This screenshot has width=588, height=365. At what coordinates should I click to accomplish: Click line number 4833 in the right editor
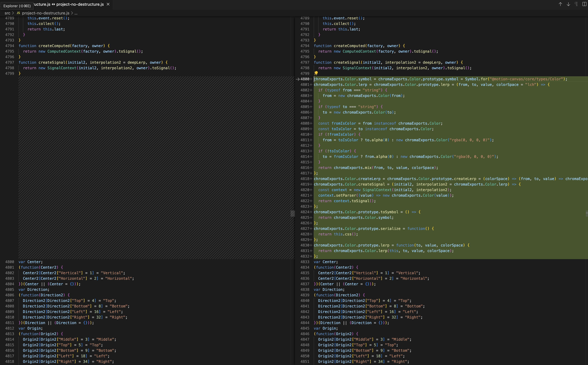pyautogui.click(x=305, y=262)
